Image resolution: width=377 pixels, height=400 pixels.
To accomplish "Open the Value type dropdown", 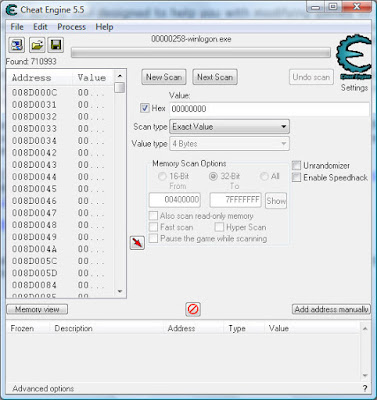I will [229, 144].
